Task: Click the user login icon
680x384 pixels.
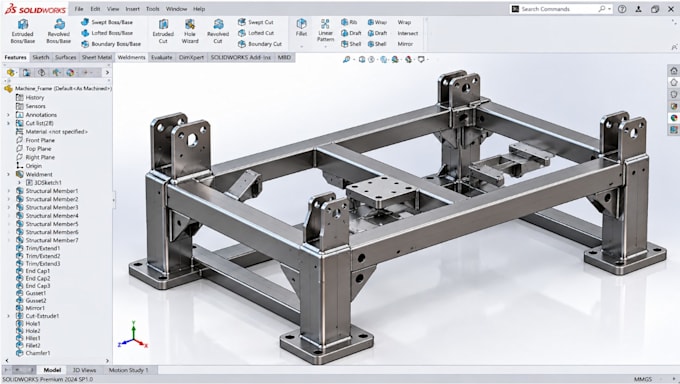Action: coord(638,9)
